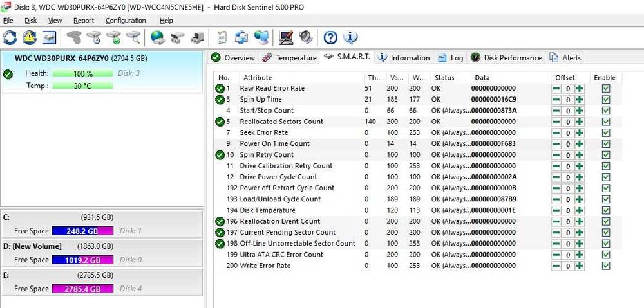Decrease offset for Drive Power Cycle Count
The width and height of the screenshot is (644, 308).
pos(556,177)
